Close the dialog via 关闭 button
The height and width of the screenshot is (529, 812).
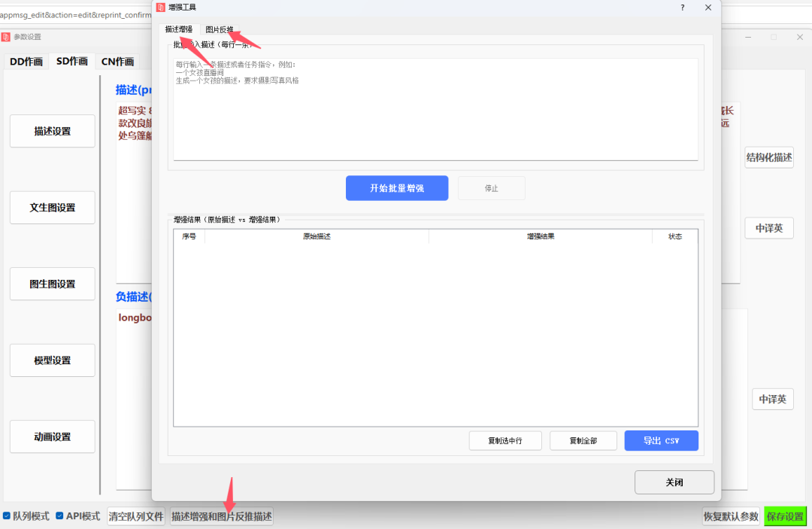click(674, 482)
